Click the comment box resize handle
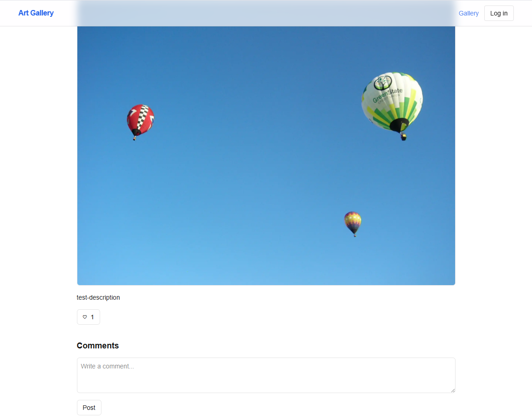Viewport: 532px width, 419px height. (x=453, y=390)
